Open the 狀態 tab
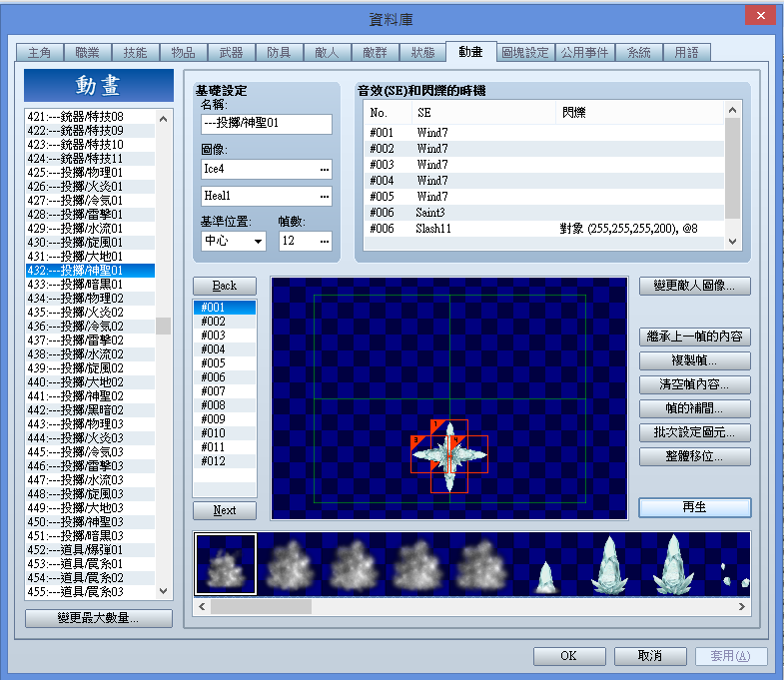 (x=423, y=53)
